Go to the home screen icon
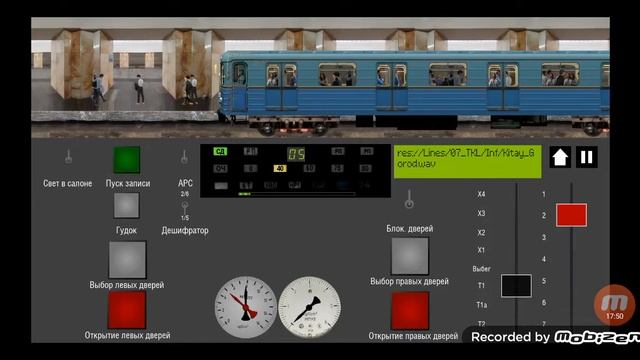Image resolution: width=640 pixels, height=360 pixels. [560, 157]
